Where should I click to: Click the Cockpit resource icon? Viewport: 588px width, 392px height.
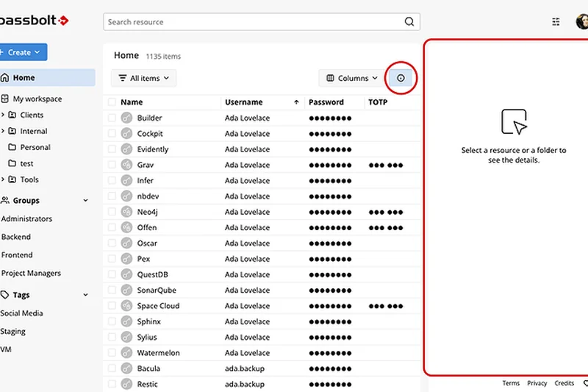click(x=126, y=134)
